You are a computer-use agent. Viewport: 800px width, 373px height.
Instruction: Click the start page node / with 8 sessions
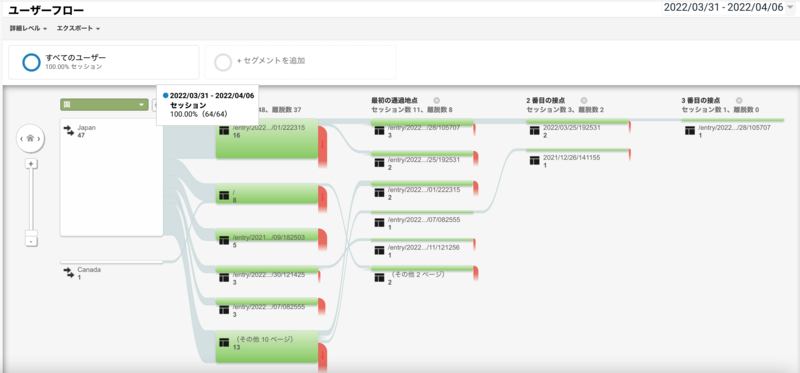[x=267, y=194]
